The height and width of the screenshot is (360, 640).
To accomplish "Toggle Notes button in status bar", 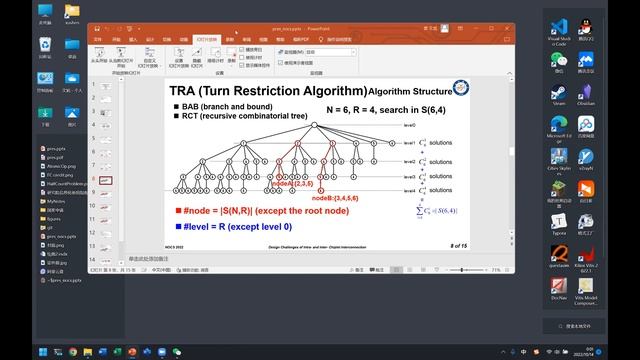I will pos(356,270).
